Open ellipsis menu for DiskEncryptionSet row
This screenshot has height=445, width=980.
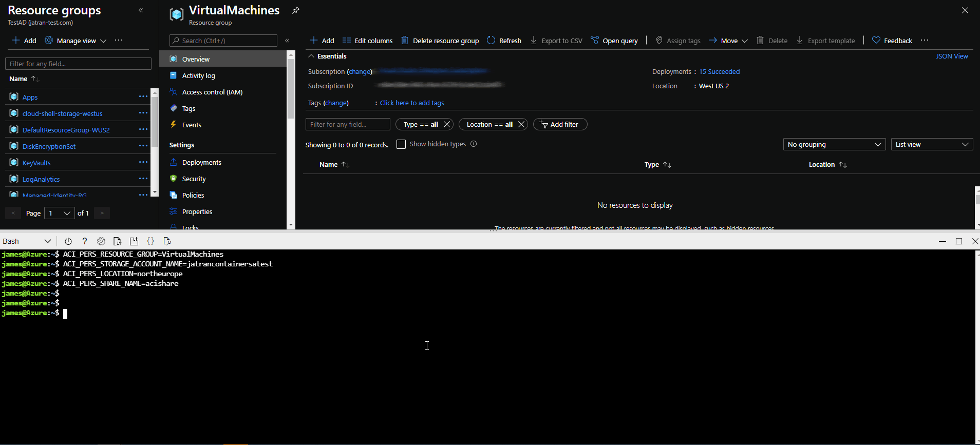point(143,146)
